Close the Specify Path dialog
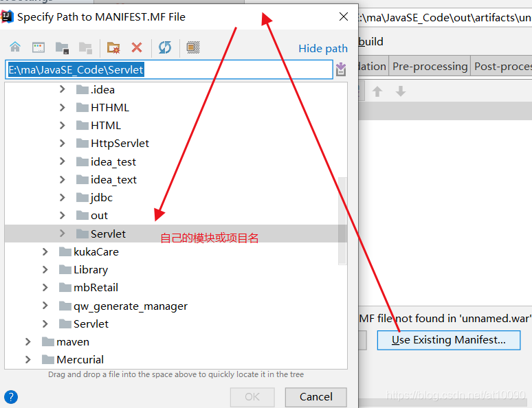 point(344,16)
